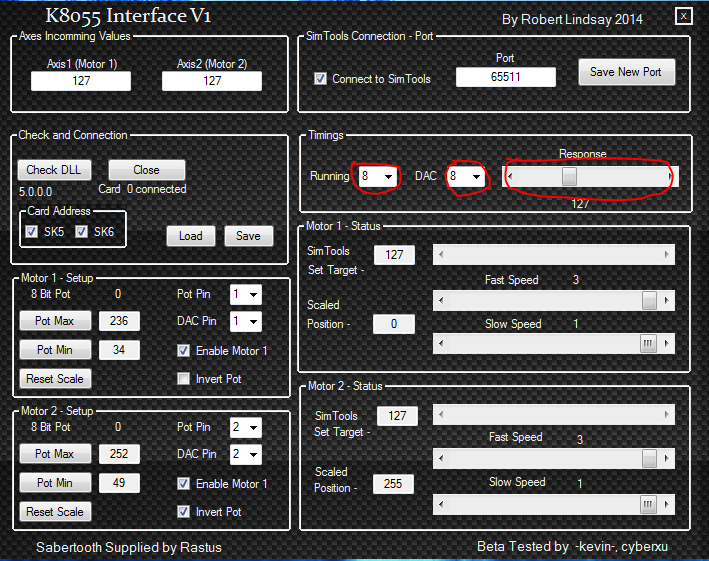
Task: Click Motor 1 Set Target scrollbar left arrow
Action: coord(441,255)
